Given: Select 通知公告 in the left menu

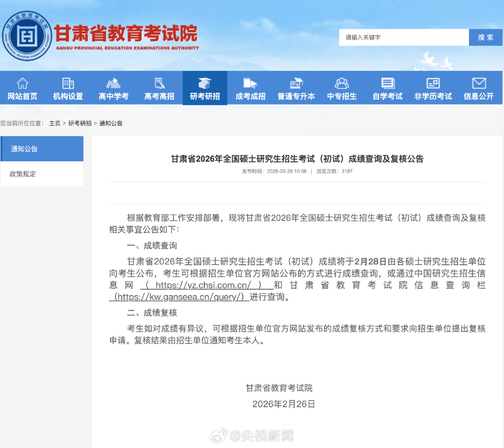Looking at the screenshot, I should click(x=21, y=148).
